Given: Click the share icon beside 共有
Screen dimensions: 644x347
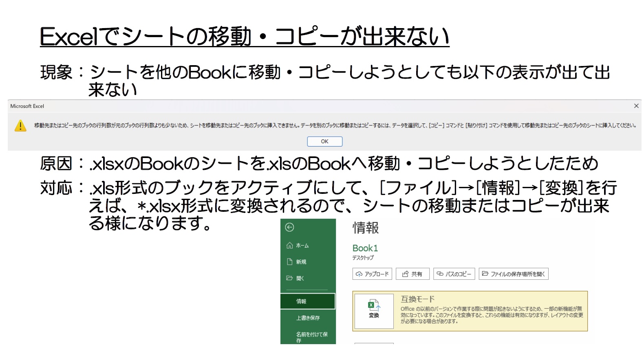Looking at the screenshot, I should (x=405, y=274).
